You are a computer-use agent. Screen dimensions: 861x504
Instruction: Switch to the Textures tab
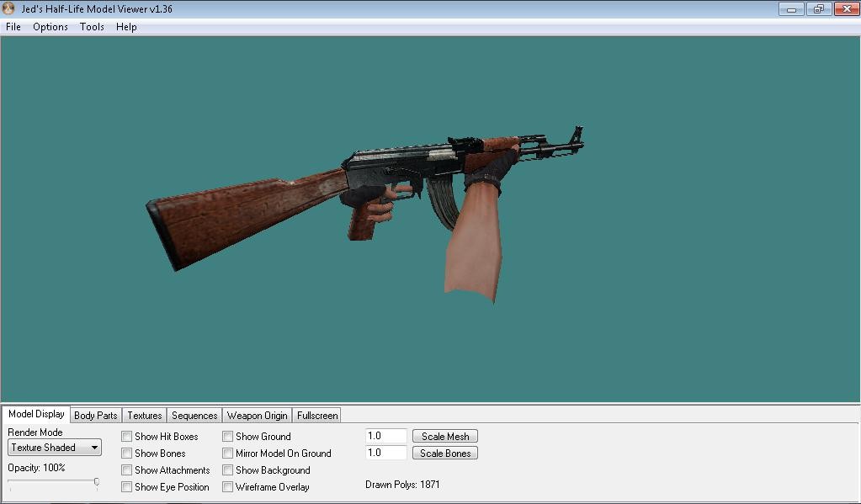(145, 416)
